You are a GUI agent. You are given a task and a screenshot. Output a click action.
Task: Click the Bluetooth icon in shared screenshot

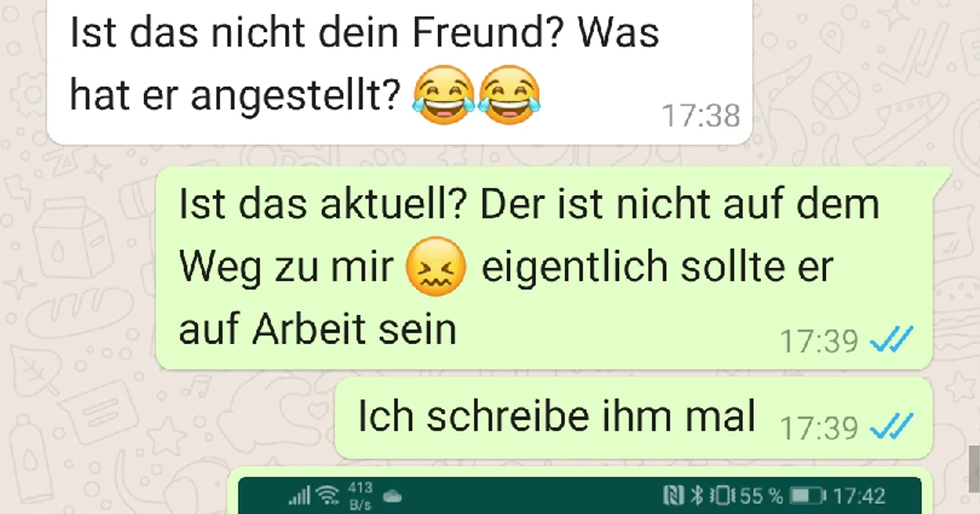(x=697, y=496)
